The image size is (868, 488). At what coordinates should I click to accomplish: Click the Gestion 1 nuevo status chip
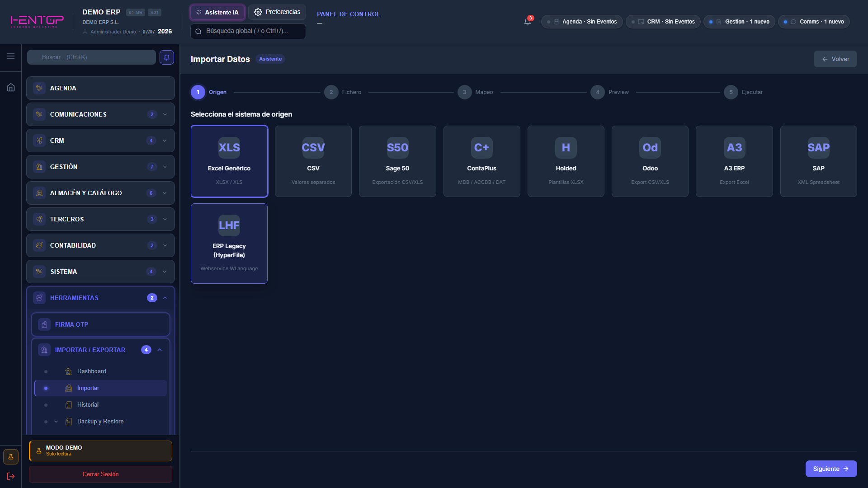coord(739,22)
